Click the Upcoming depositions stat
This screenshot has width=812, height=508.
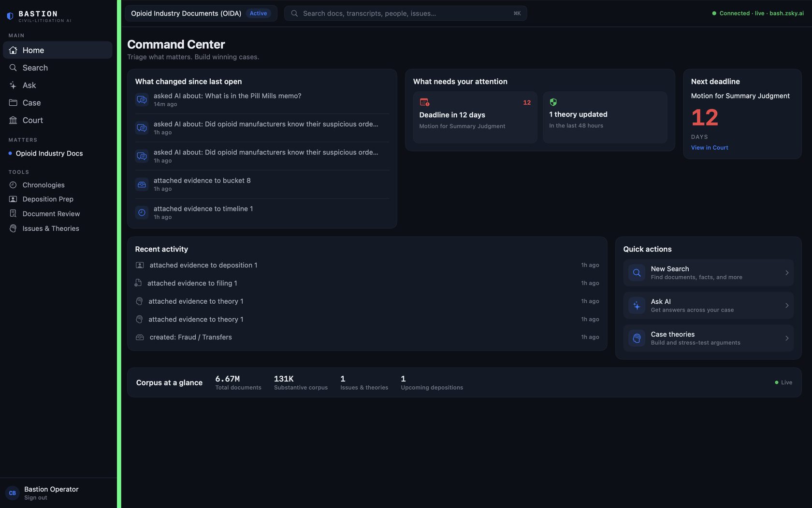[x=432, y=382]
